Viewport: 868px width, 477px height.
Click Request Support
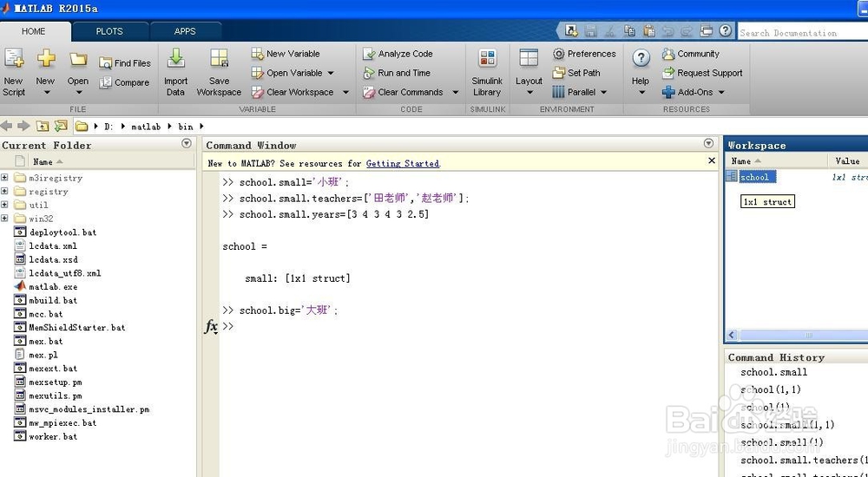(x=702, y=73)
